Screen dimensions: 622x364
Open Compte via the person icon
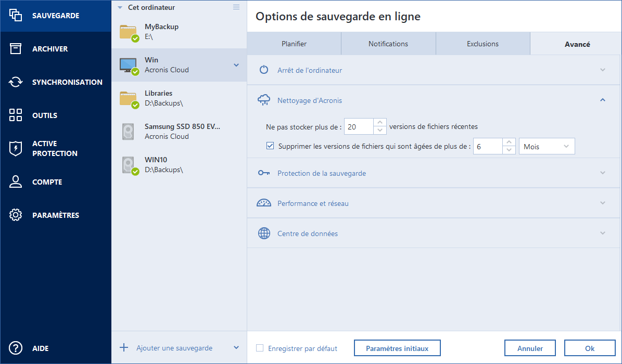point(16,182)
